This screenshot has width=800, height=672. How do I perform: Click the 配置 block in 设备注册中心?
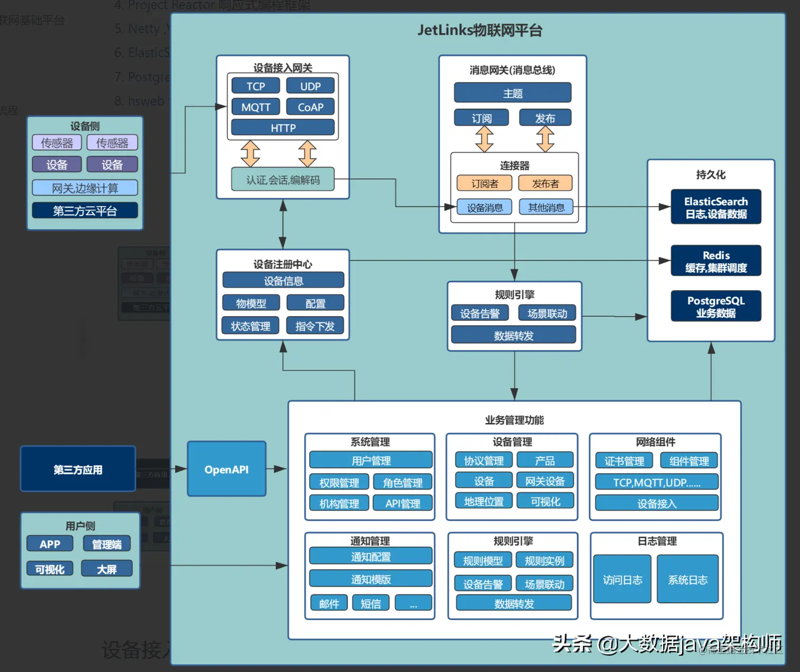click(315, 303)
